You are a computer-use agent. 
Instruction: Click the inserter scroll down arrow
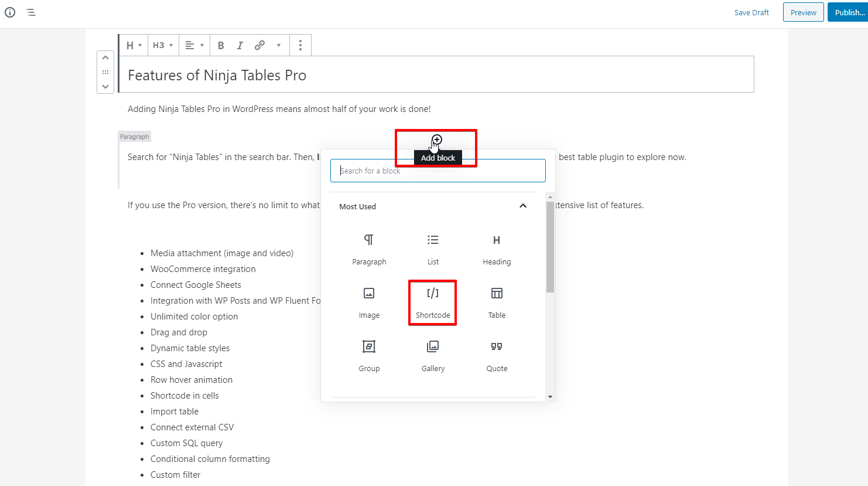coord(550,397)
